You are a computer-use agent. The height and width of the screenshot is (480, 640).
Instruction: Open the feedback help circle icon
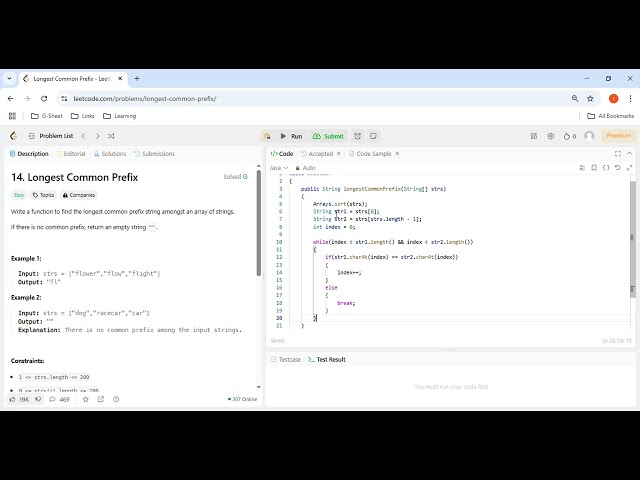click(116, 399)
